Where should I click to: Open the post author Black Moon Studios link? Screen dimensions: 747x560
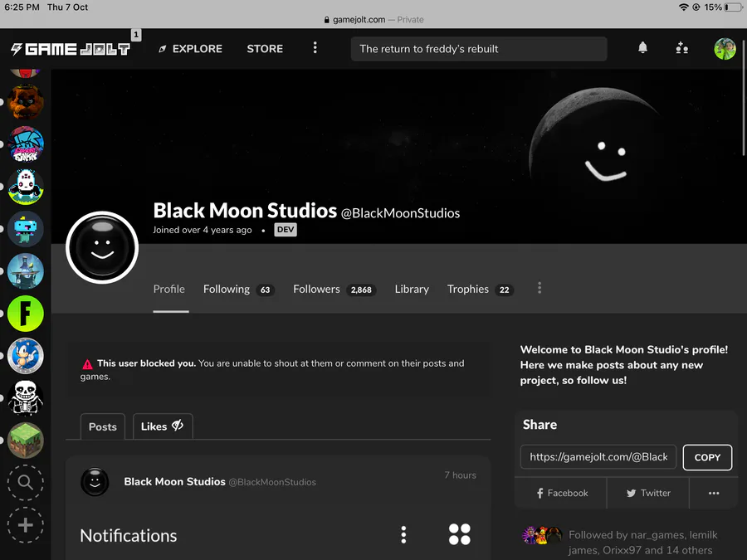pyautogui.click(x=174, y=481)
